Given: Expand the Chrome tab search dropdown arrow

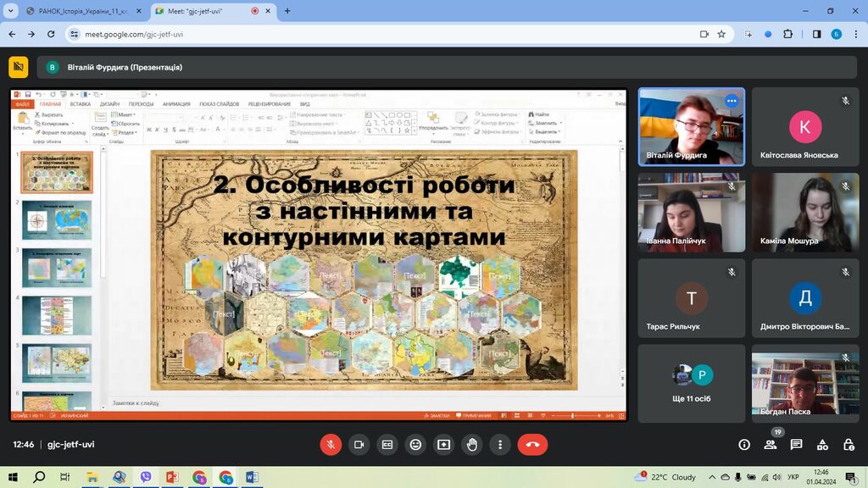Looking at the screenshot, I should click(9, 11).
